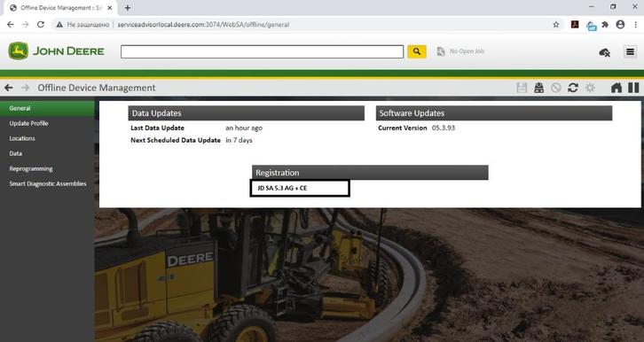Screen dimensions: 644x342
Task: Click the Data Updates header
Action: click(x=246, y=113)
